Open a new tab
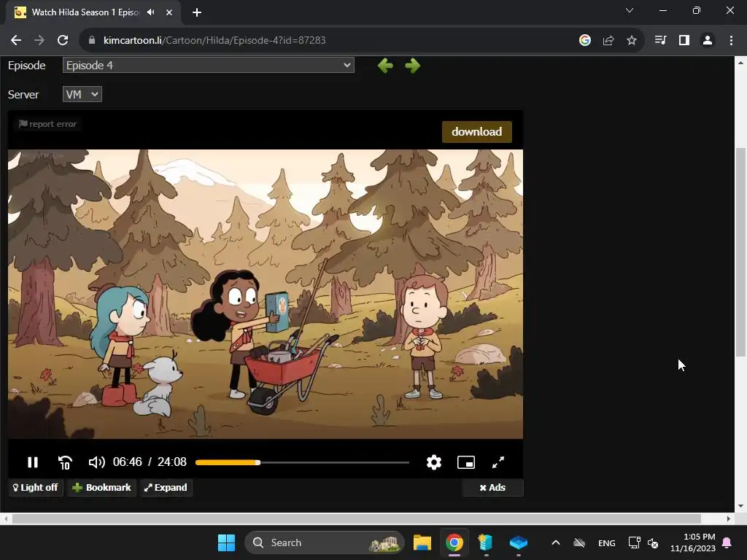The image size is (747, 560). 197,12
